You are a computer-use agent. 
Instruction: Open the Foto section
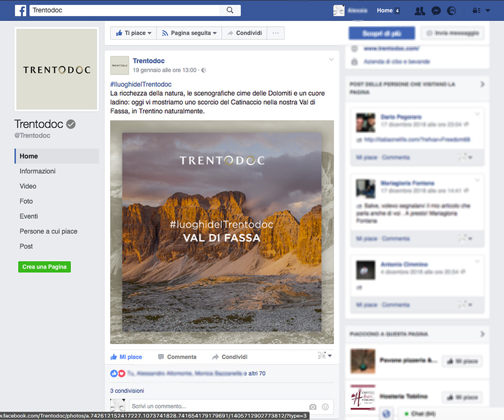(x=26, y=202)
